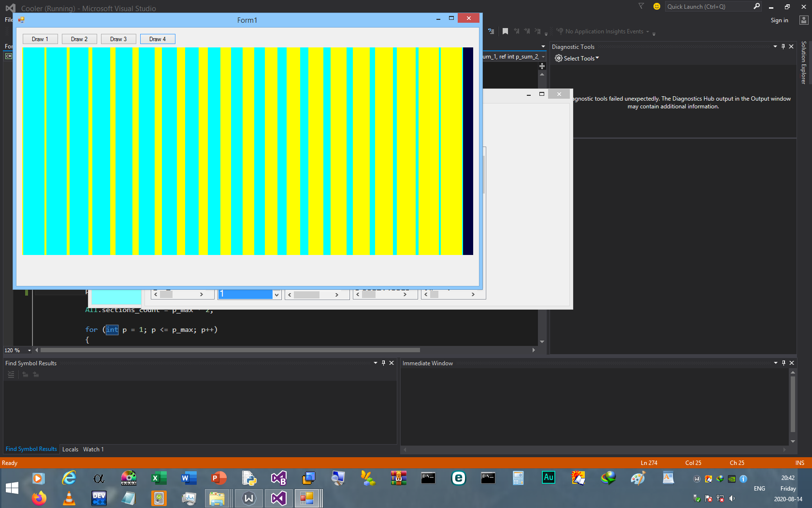The height and width of the screenshot is (508, 812).
Task: Click the Draw 4 button in Form1
Action: [158, 39]
